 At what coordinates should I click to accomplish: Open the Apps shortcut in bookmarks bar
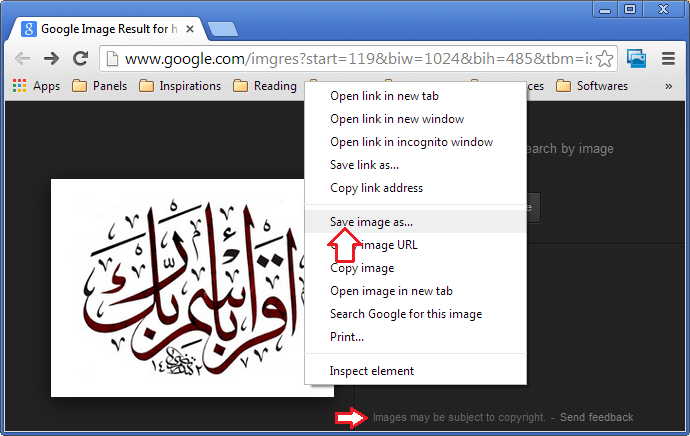tap(37, 86)
